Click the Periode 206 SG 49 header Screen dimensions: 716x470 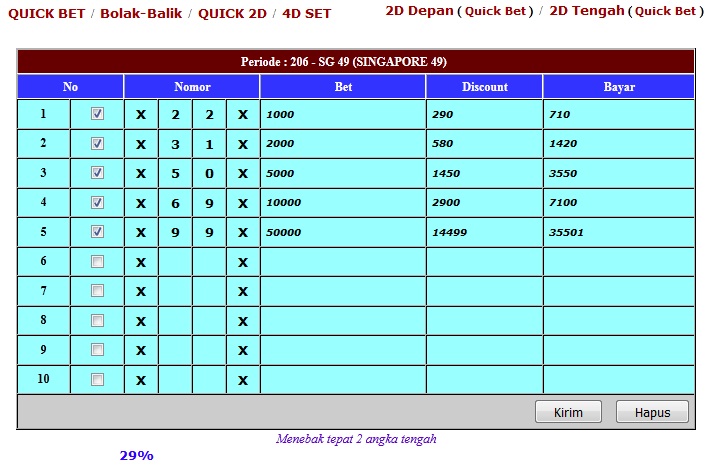(356, 62)
